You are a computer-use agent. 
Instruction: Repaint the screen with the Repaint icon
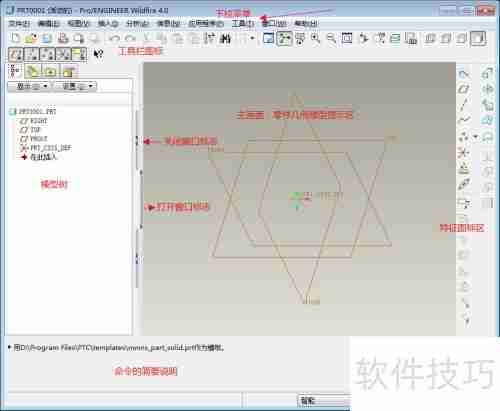coord(269,39)
